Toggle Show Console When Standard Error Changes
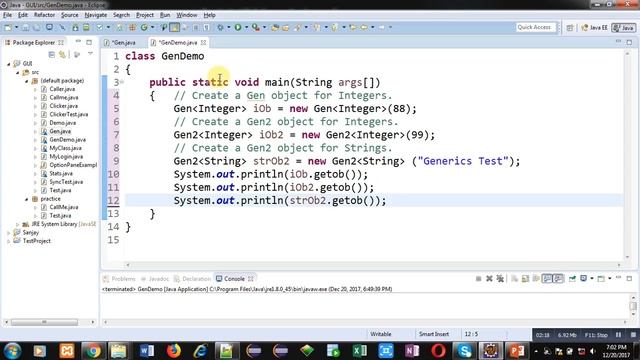 (x=558, y=279)
